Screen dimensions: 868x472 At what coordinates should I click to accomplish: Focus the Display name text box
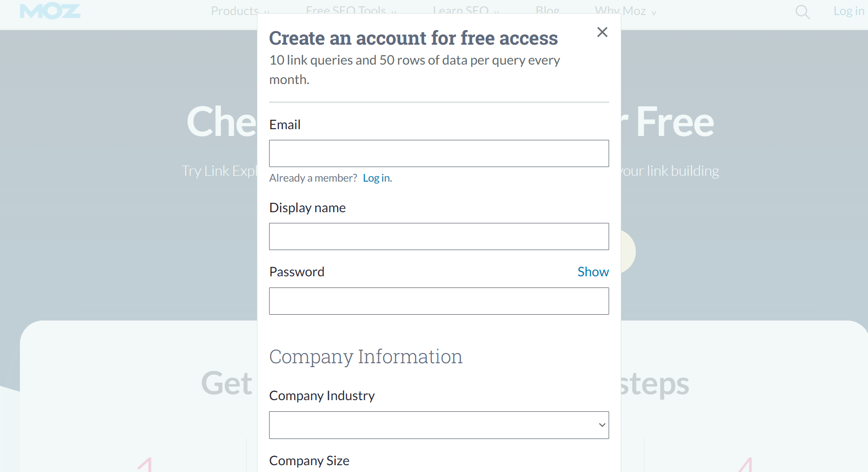pos(439,236)
